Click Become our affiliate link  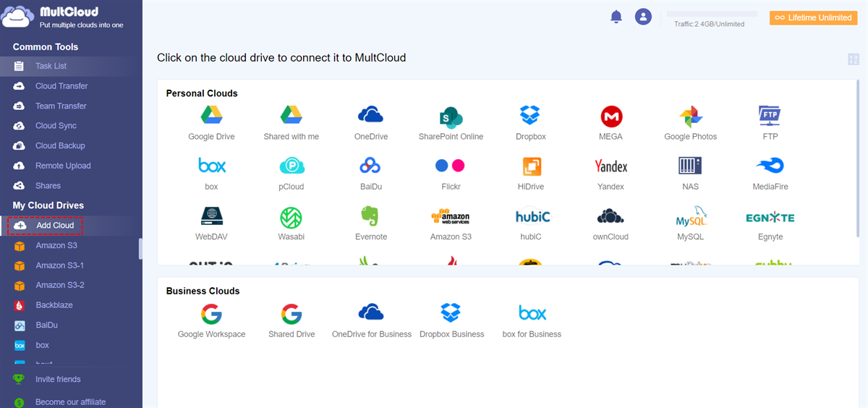[71, 402]
